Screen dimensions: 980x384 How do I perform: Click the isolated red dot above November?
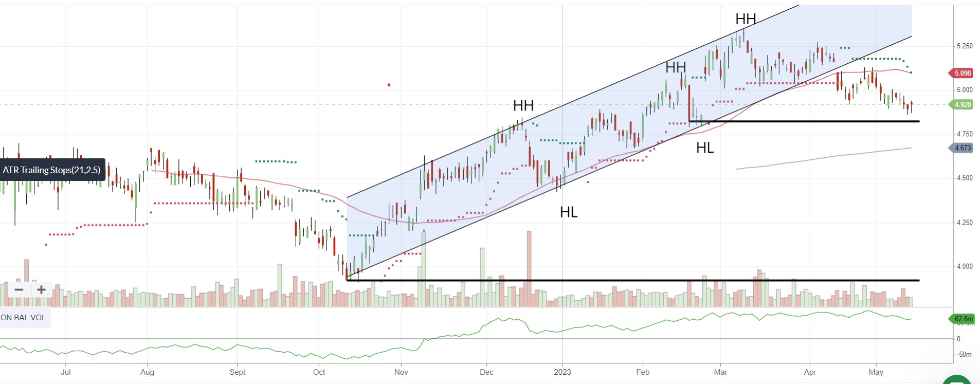[389, 85]
